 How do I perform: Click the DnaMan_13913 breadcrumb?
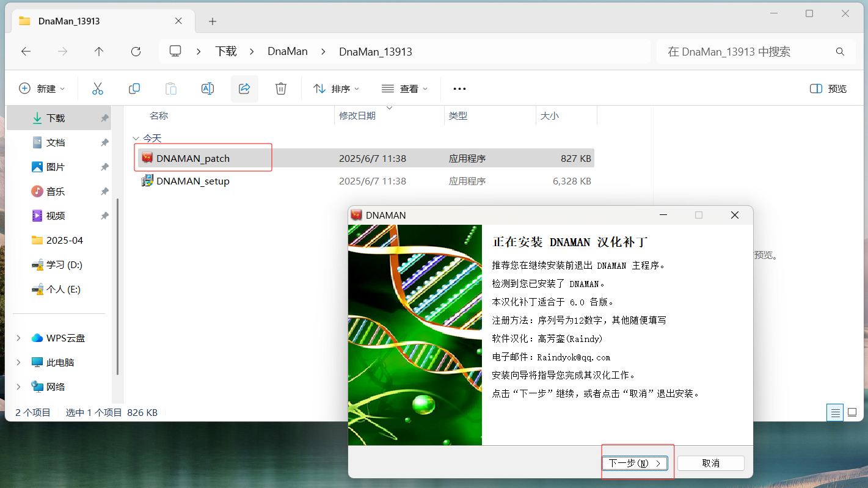tap(376, 51)
